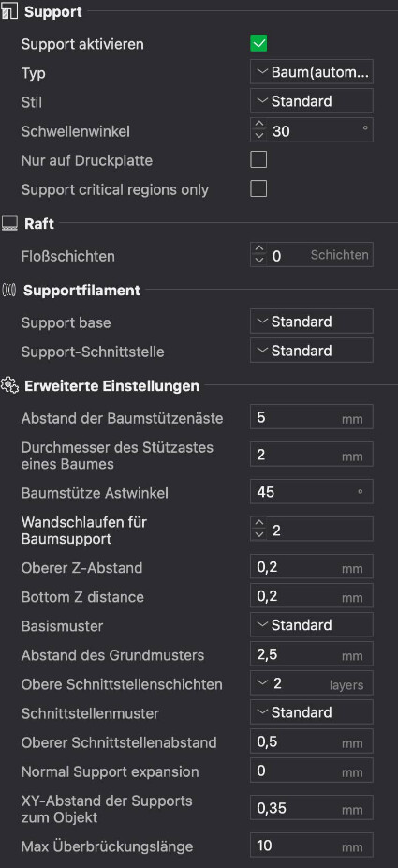Enable Nur auf Druckplatte checkbox
The width and height of the screenshot is (398, 868).
click(x=258, y=160)
